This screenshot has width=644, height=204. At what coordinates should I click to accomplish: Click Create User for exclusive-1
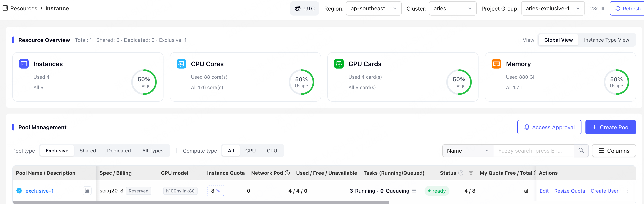point(604,191)
